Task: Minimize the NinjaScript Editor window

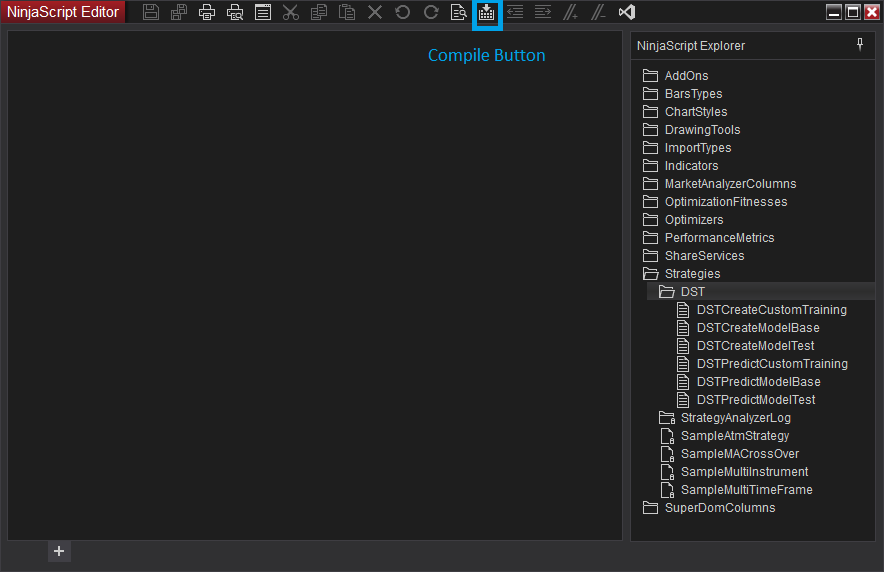Action: coord(834,12)
